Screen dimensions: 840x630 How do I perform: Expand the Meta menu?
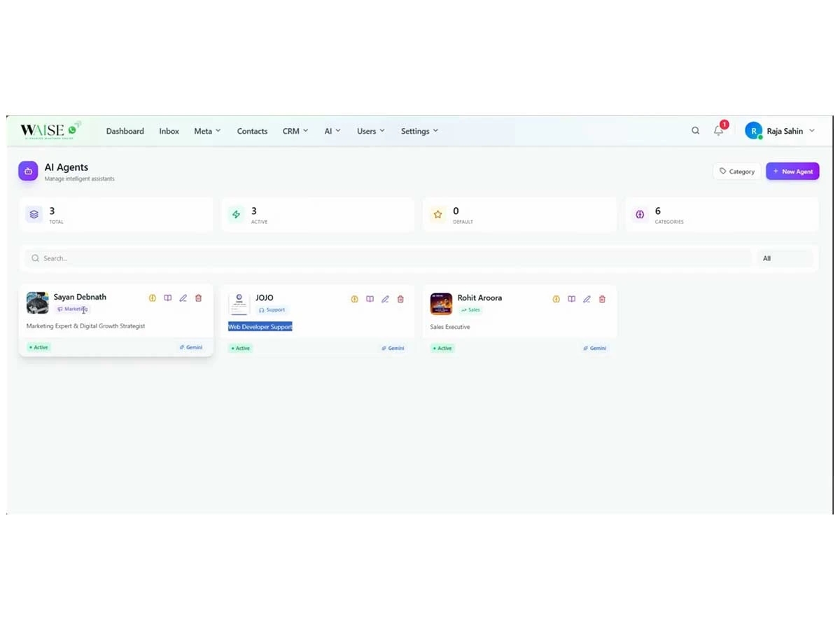(x=207, y=131)
